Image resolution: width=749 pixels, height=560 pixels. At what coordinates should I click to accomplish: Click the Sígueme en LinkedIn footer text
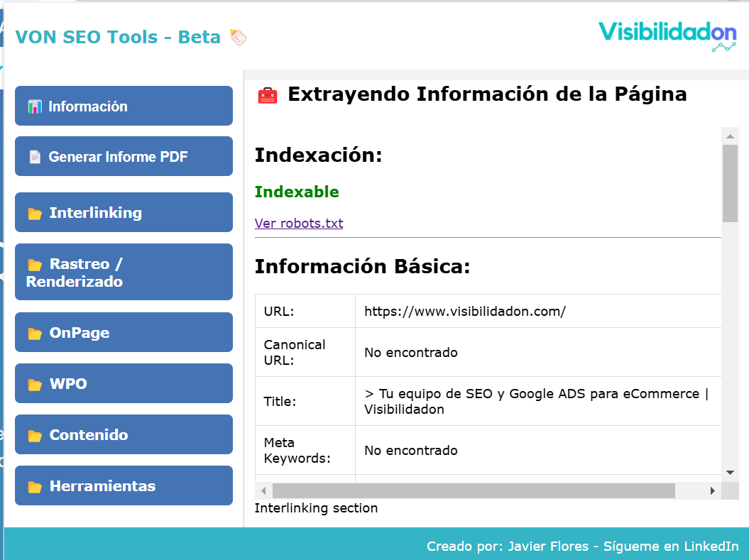click(671, 546)
